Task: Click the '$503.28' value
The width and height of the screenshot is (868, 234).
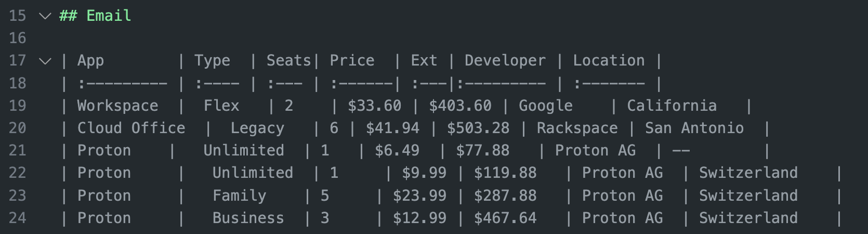Action: tap(478, 128)
